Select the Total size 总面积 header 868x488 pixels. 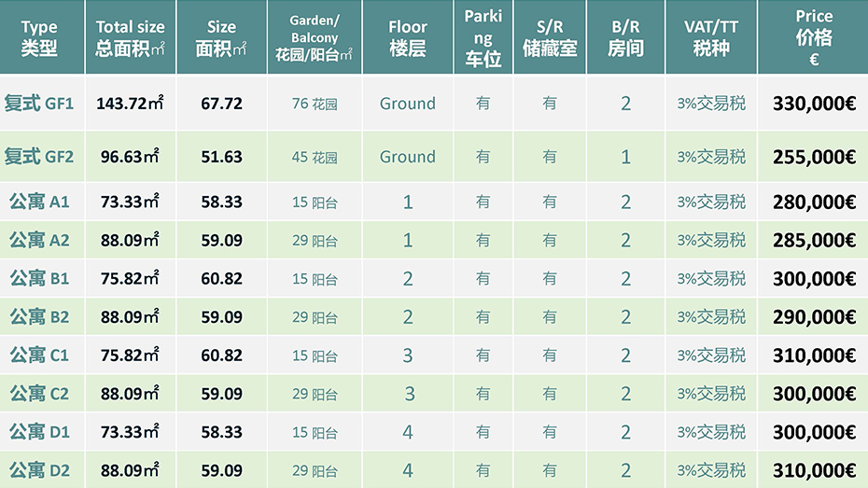click(130, 37)
